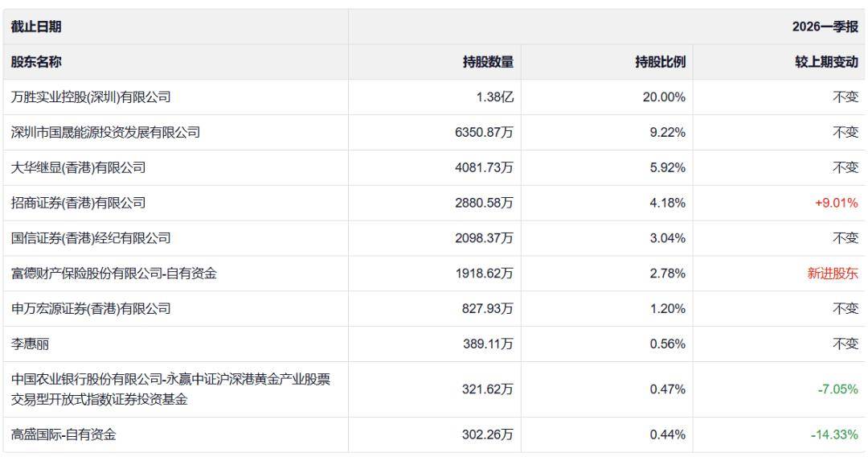Image resolution: width=868 pixels, height=457 pixels.
Task: Click the 321.62万 holding amount
Action: point(488,389)
